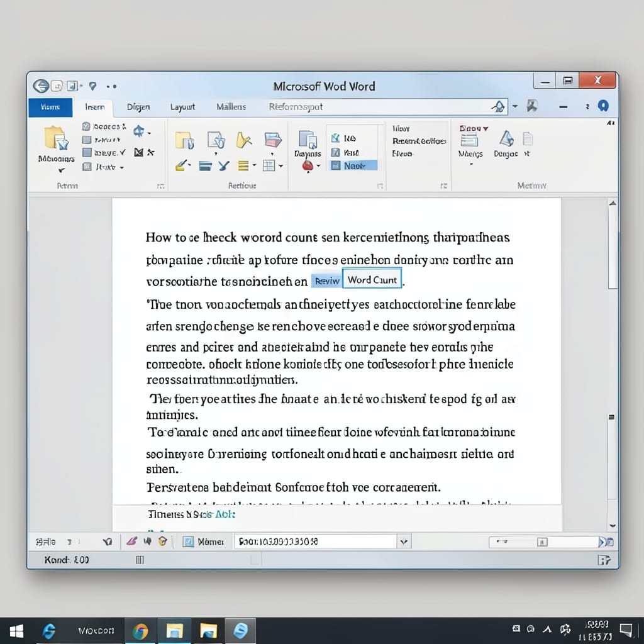This screenshot has width=644, height=644.
Task: Click the red label with arrow in ribbon
Action: coord(474,128)
